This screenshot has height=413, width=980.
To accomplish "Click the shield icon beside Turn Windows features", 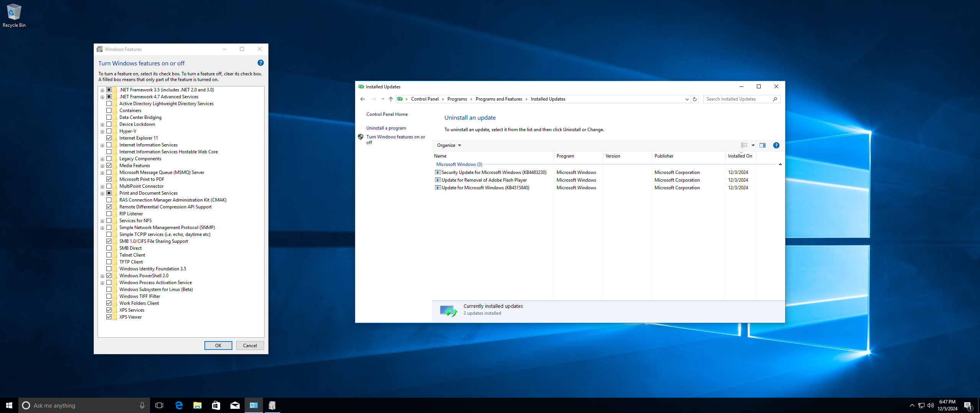I will point(360,137).
